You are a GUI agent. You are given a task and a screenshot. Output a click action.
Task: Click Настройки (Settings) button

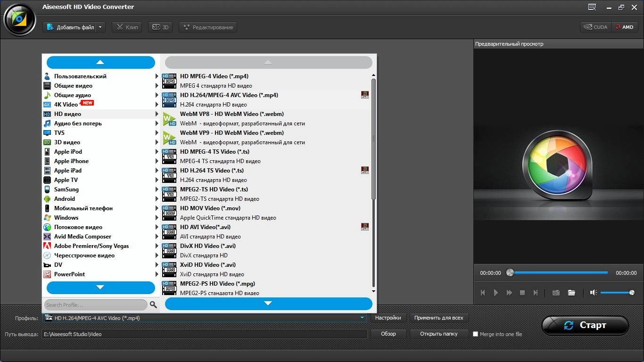coord(388,318)
